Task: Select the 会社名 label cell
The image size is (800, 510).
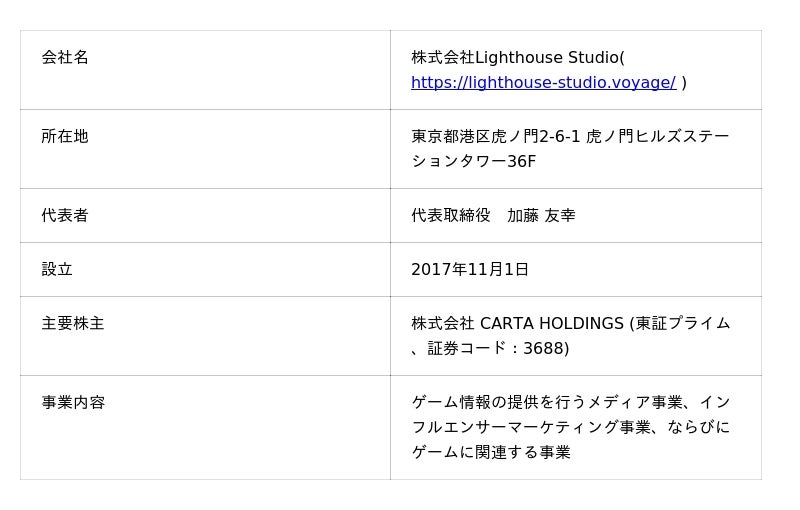Action: [x=65, y=58]
